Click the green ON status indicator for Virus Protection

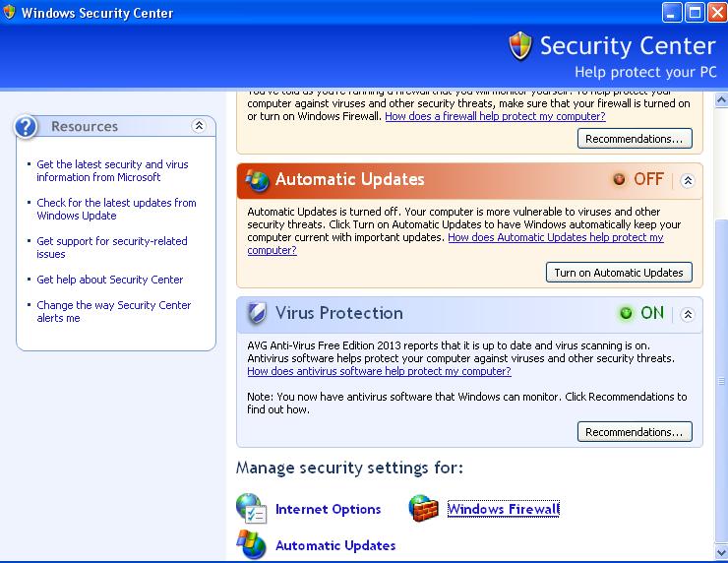[x=626, y=314]
